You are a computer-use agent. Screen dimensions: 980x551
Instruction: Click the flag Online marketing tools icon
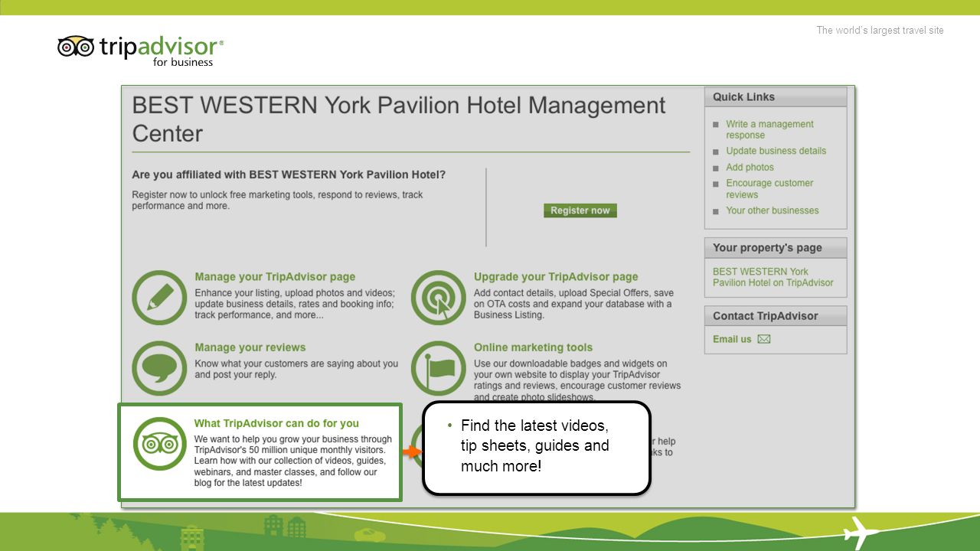(439, 368)
